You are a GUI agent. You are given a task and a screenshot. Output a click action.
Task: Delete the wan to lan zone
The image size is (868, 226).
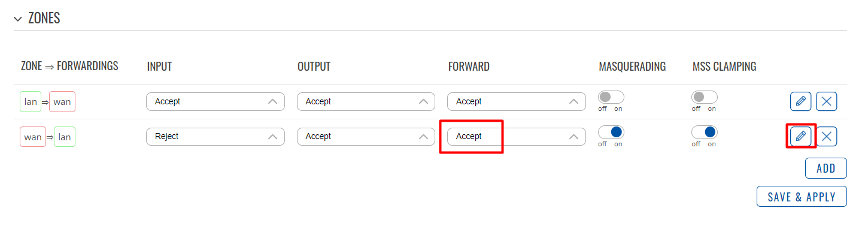pos(827,137)
